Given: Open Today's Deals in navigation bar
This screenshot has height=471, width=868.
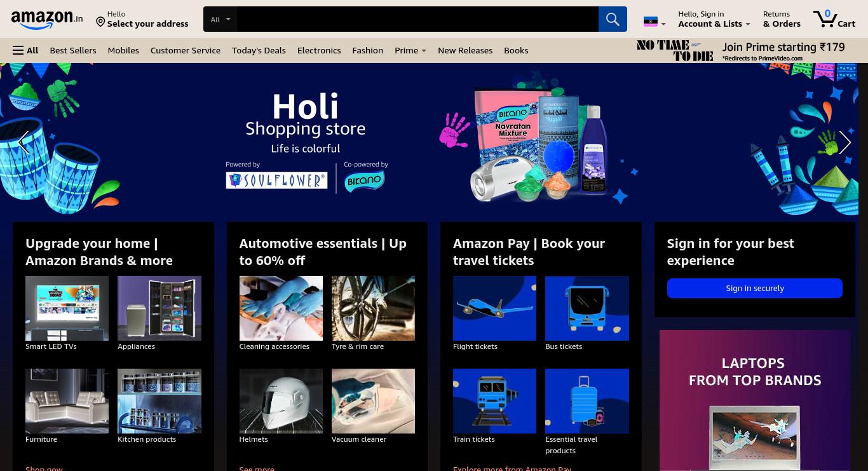Looking at the screenshot, I should pyautogui.click(x=259, y=50).
